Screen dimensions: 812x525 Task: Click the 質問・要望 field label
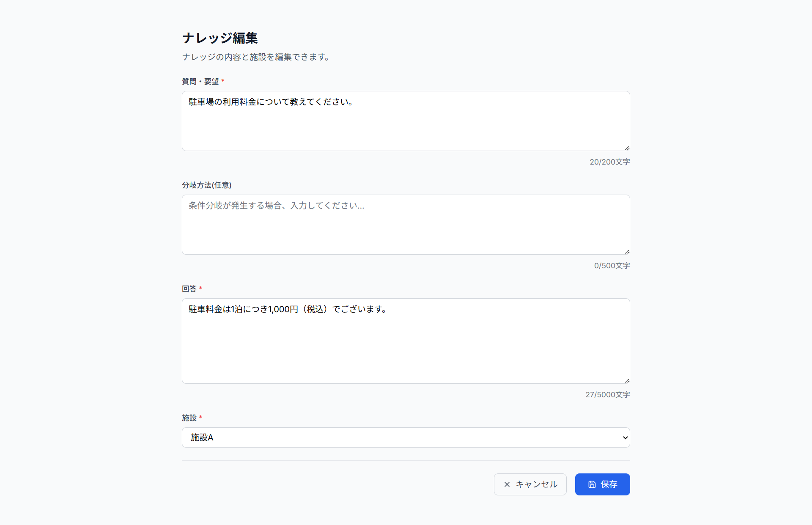tap(200, 81)
